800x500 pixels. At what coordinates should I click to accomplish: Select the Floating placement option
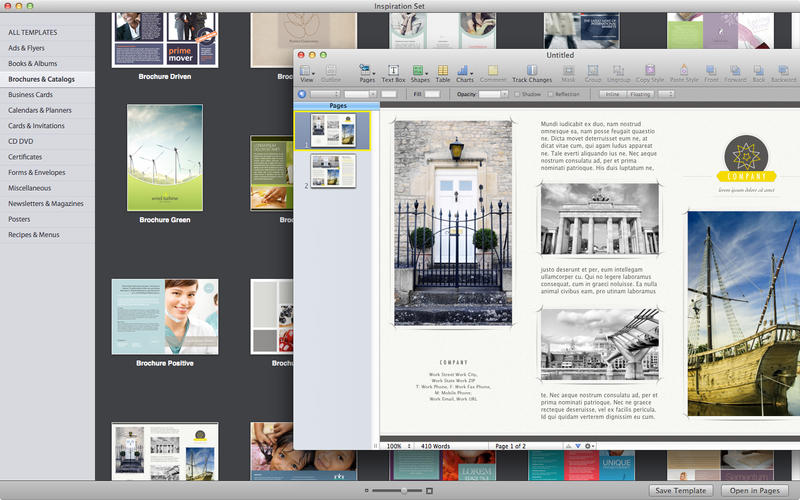[640, 94]
